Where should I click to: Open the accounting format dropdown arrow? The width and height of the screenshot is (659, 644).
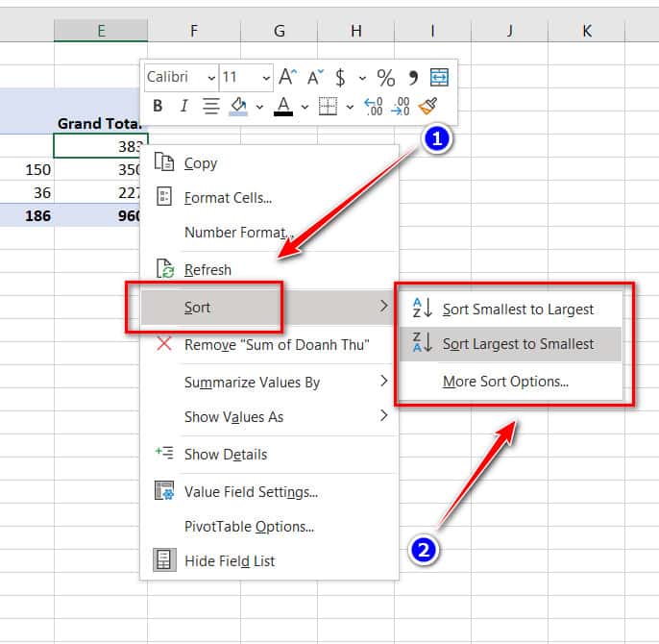(362, 78)
